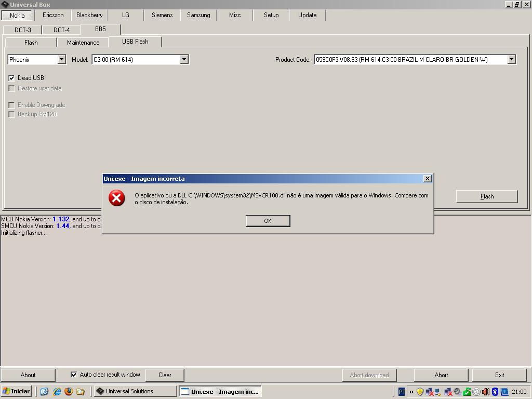Click the Bluetooth tray icon
This screenshot has height=399, width=532.
[495, 392]
